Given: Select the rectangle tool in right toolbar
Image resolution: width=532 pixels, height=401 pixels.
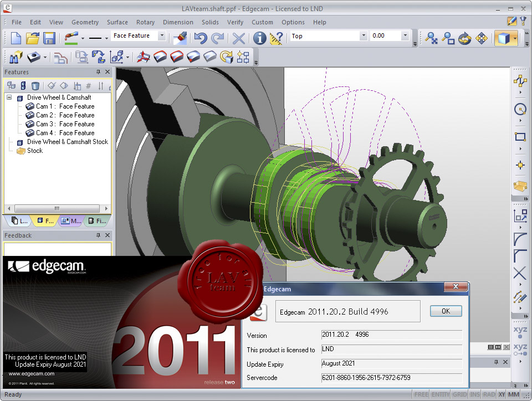Looking at the screenshot, I should coord(520,137).
